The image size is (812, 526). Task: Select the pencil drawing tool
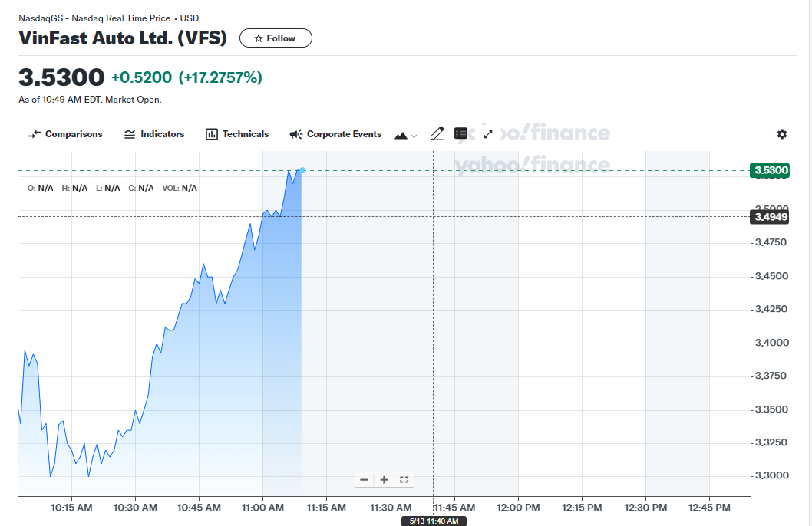(x=437, y=133)
